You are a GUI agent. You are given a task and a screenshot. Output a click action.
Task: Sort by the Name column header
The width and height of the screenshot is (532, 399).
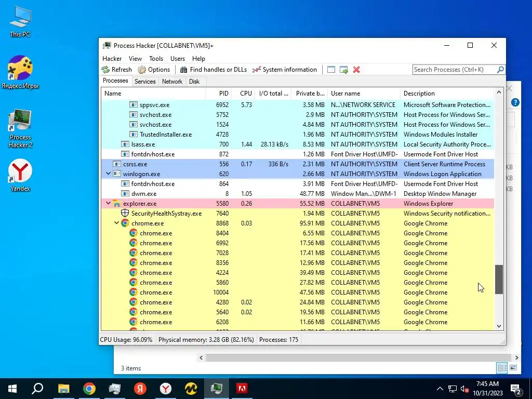(x=153, y=94)
